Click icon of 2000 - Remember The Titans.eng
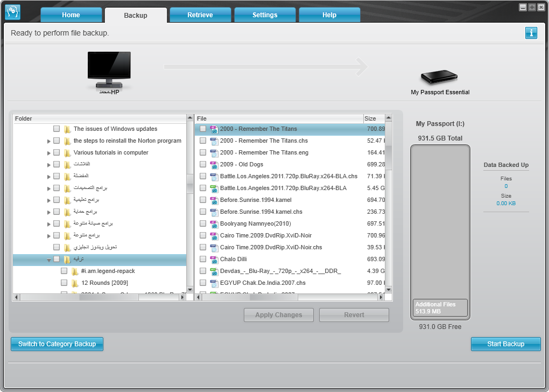The height and width of the screenshot is (392, 549). [214, 153]
